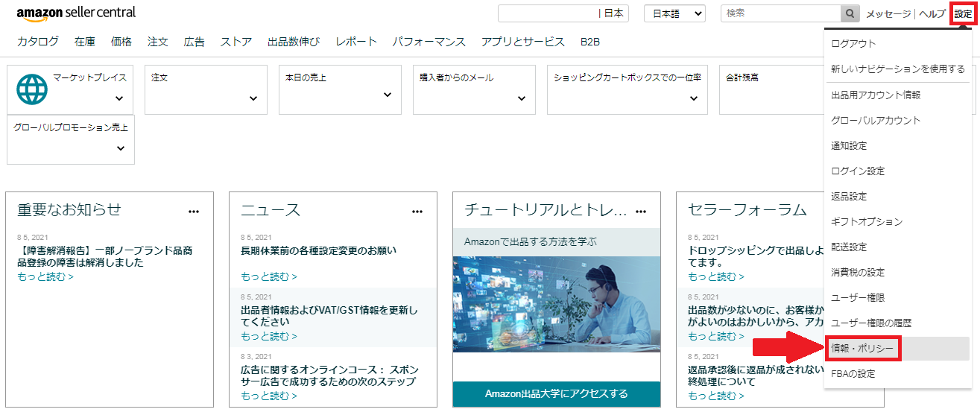This screenshot has height=415, width=980.
Task: Click もっと読む under 長期休業前 news
Action: pos(269,276)
